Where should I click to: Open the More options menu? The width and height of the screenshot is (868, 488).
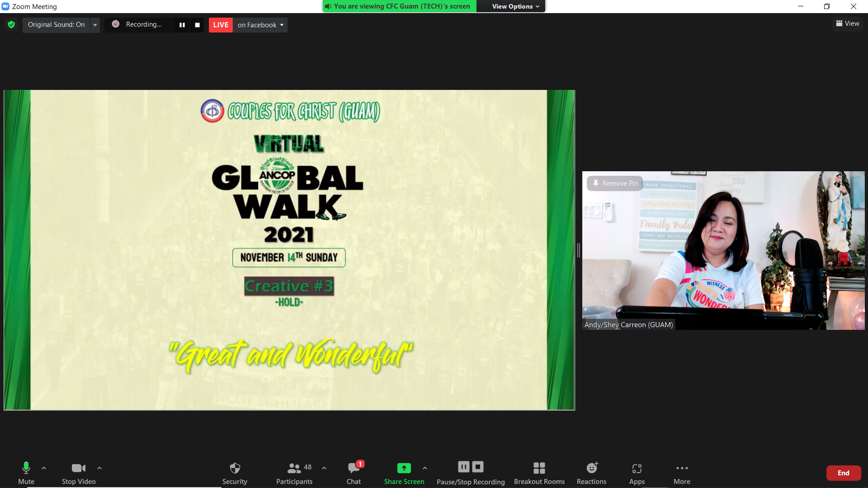[682, 473]
